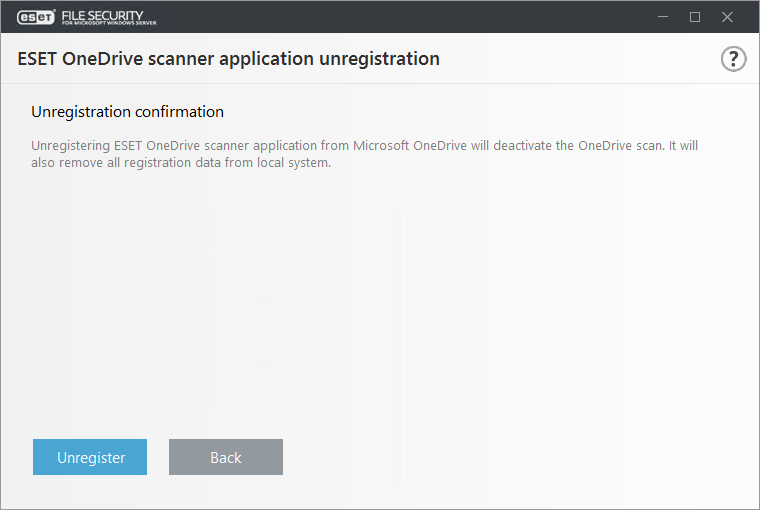Go back using the Back button
The width and height of the screenshot is (760, 510).
[x=226, y=457]
